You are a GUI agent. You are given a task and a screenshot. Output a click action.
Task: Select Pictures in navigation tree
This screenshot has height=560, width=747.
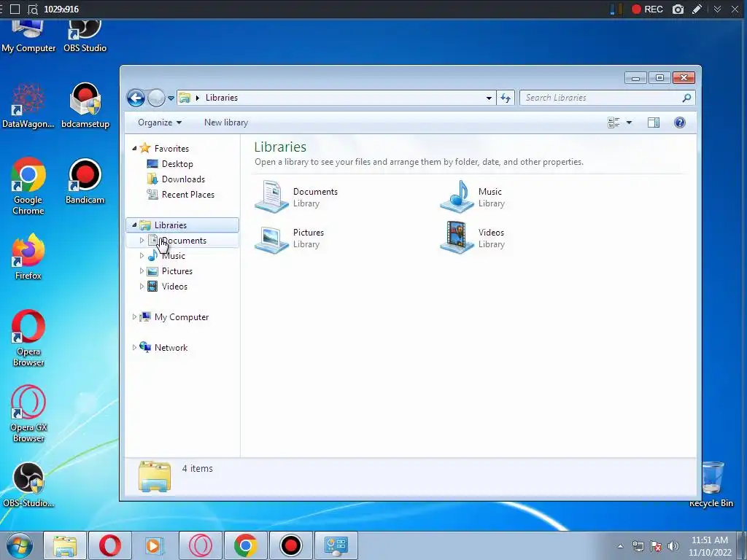coord(177,271)
